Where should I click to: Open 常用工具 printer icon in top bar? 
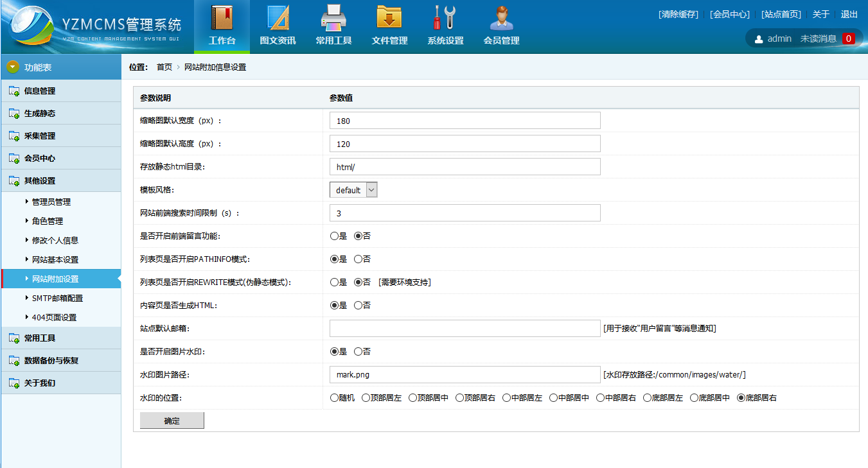[x=333, y=18]
